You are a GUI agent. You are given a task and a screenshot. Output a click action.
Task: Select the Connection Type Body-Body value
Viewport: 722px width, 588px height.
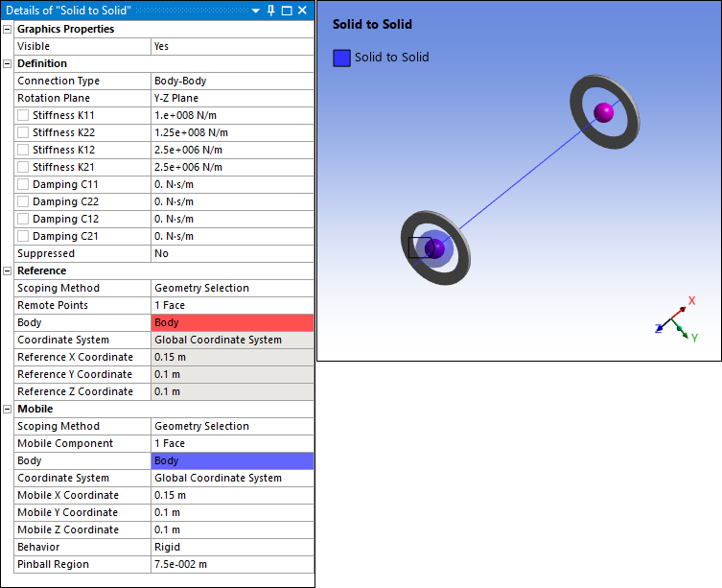231,81
